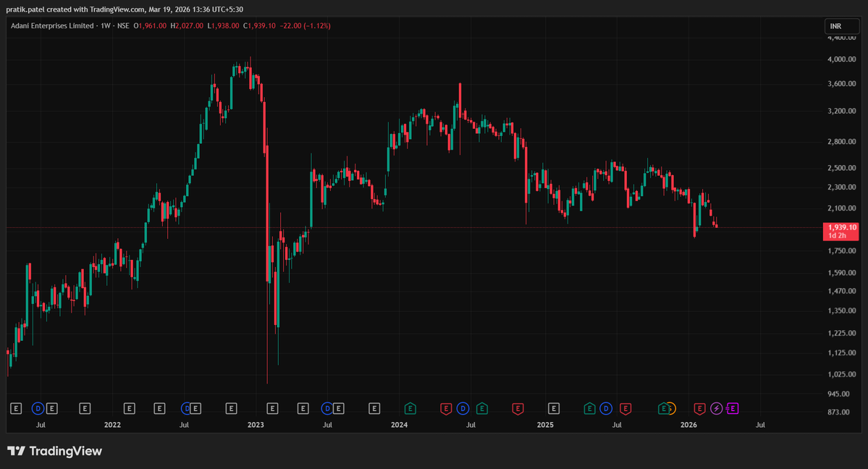
Task: Click gray earnings marker above the 2025 label
Action: [x=554, y=409]
